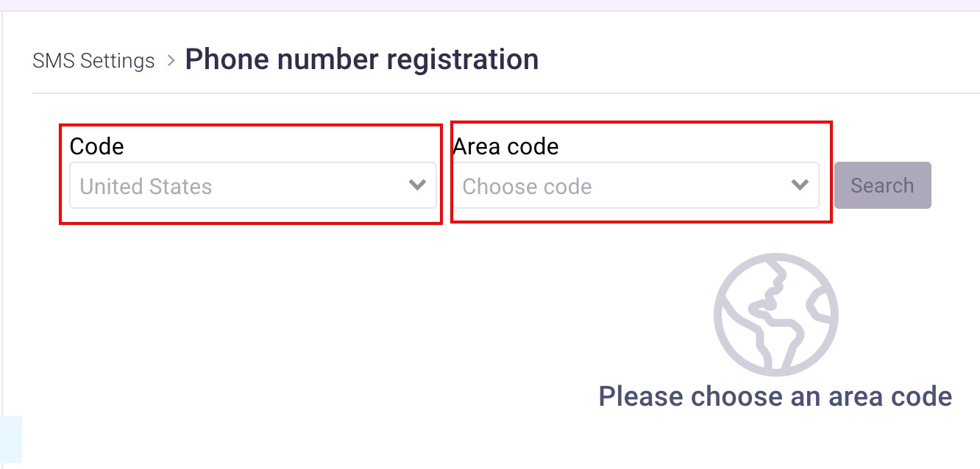Click the divider line under the page title
The height and width of the screenshot is (469, 980).
[506, 93]
